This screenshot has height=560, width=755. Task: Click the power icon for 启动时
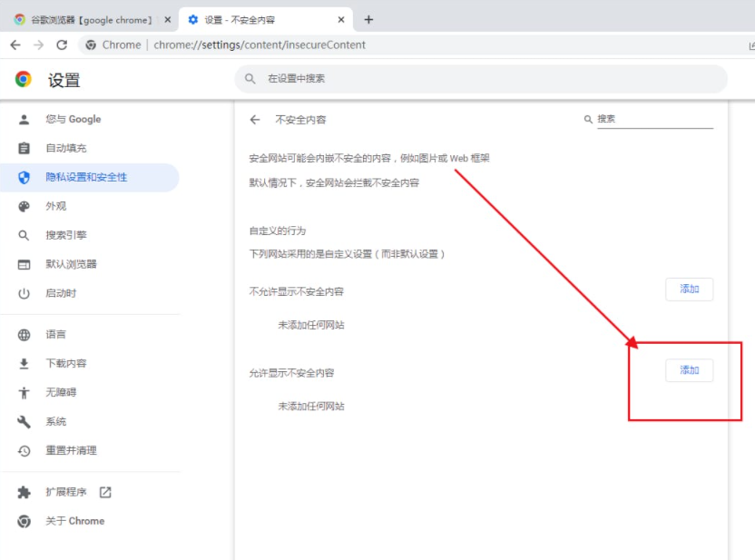pyautogui.click(x=24, y=293)
